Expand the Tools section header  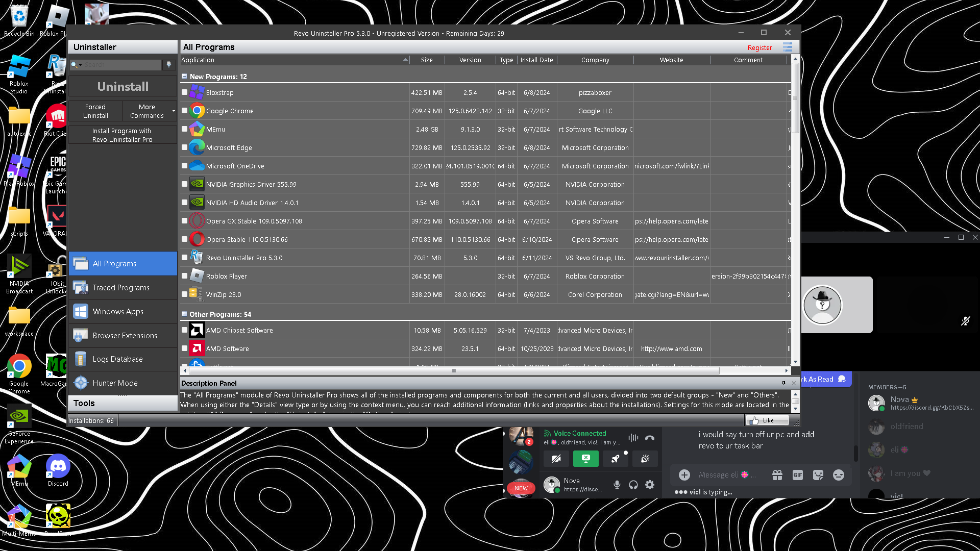point(122,403)
